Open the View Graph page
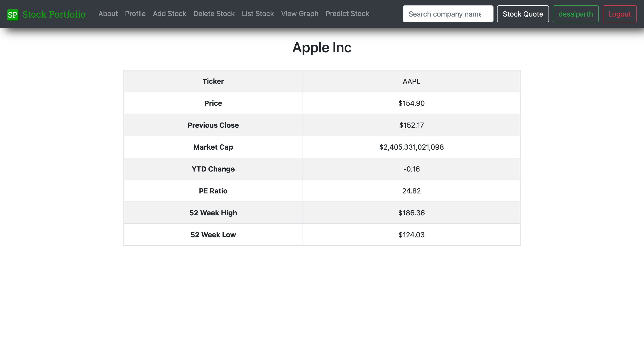The width and height of the screenshot is (644, 356). (300, 14)
